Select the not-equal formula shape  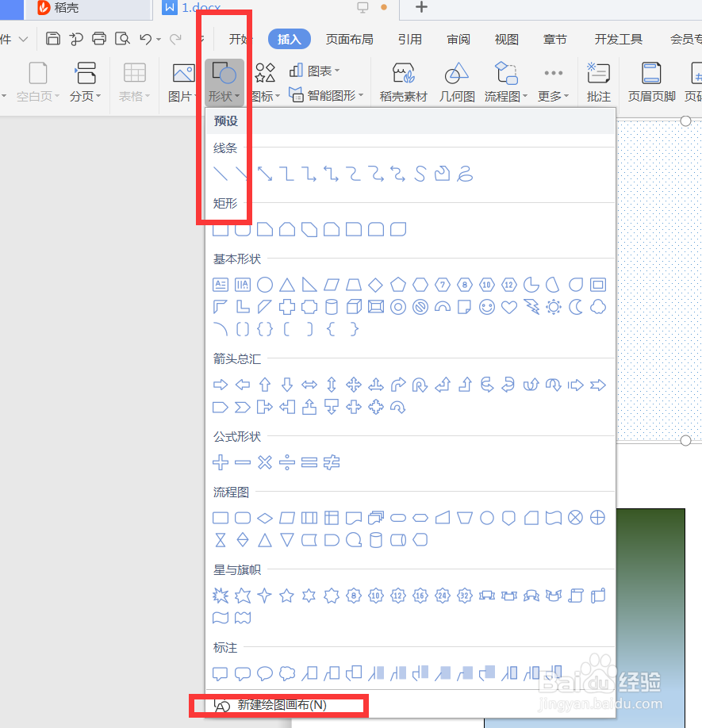332,462
